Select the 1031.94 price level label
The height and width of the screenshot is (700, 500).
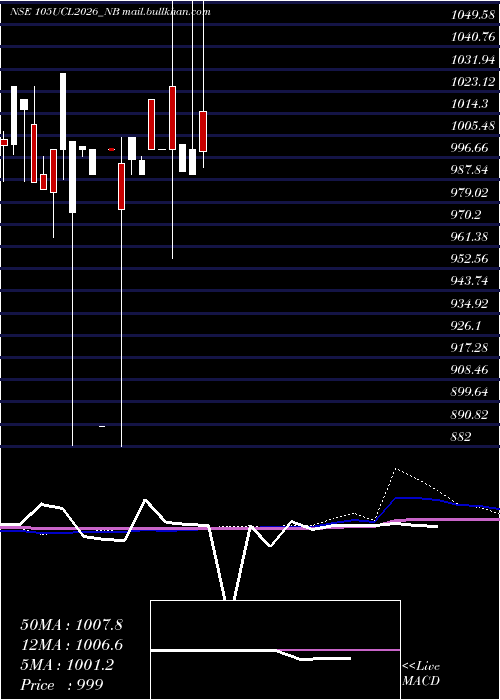click(473, 59)
